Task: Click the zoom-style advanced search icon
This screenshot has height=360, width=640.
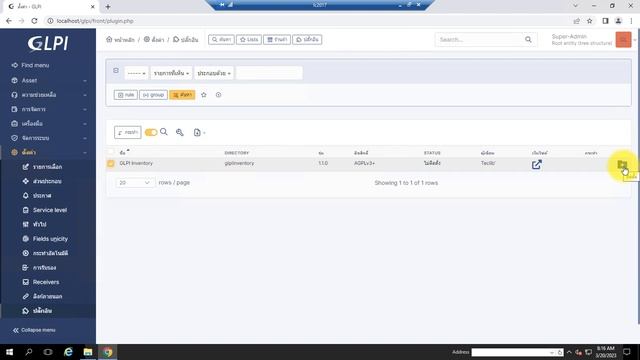Action: tap(180, 132)
